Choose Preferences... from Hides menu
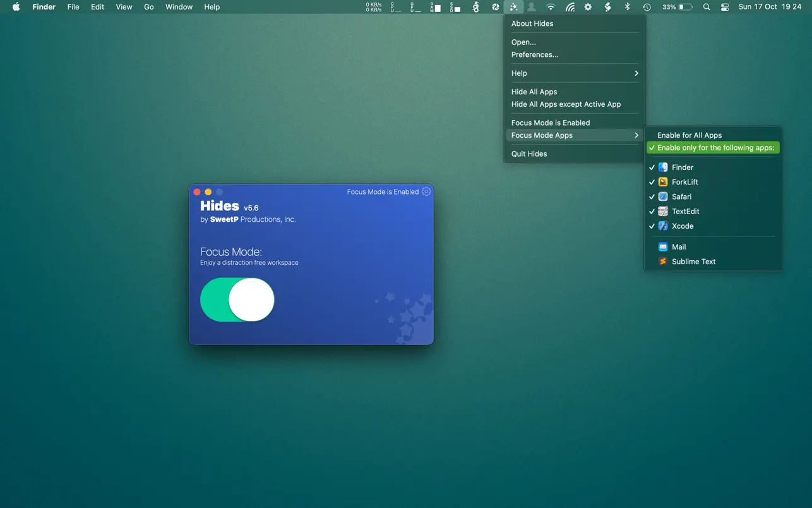Image resolution: width=812 pixels, height=508 pixels. pyautogui.click(x=535, y=55)
